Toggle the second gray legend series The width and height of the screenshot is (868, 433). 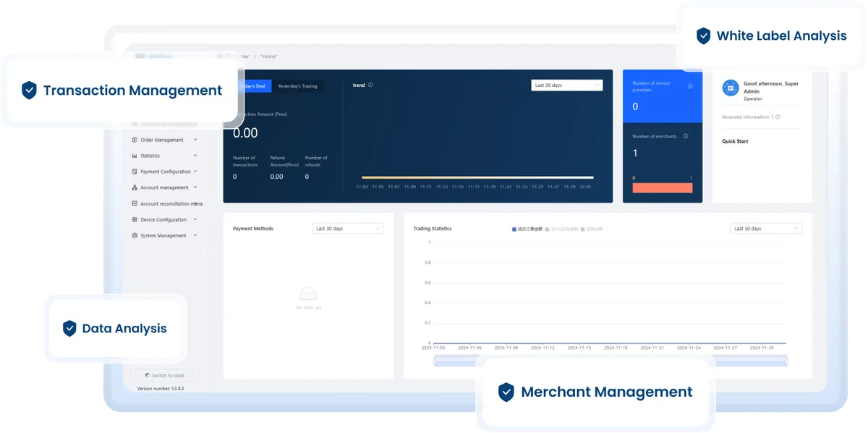[561, 229]
